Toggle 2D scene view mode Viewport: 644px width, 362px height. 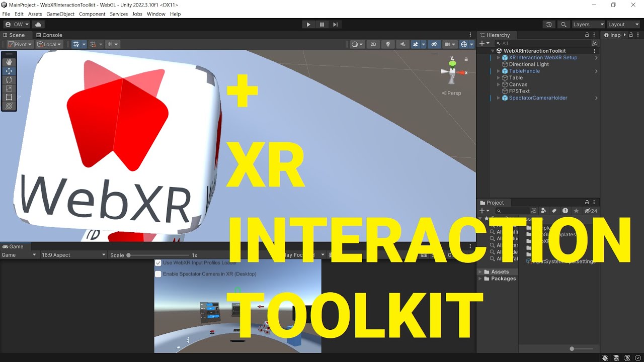coord(373,44)
